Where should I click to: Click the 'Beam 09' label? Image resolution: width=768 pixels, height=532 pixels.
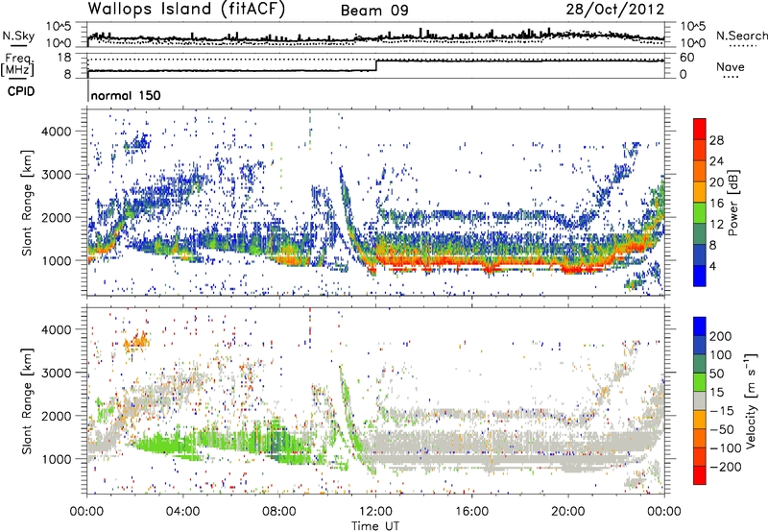(x=374, y=11)
